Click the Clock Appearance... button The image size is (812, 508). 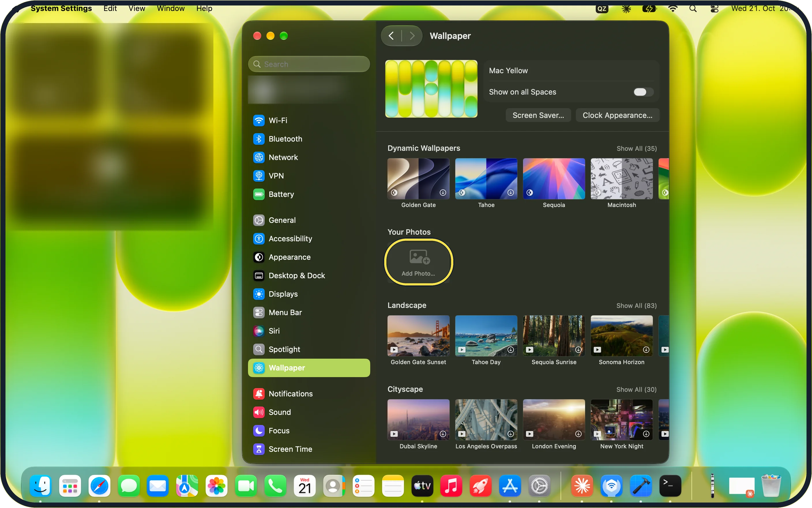click(x=617, y=115)
